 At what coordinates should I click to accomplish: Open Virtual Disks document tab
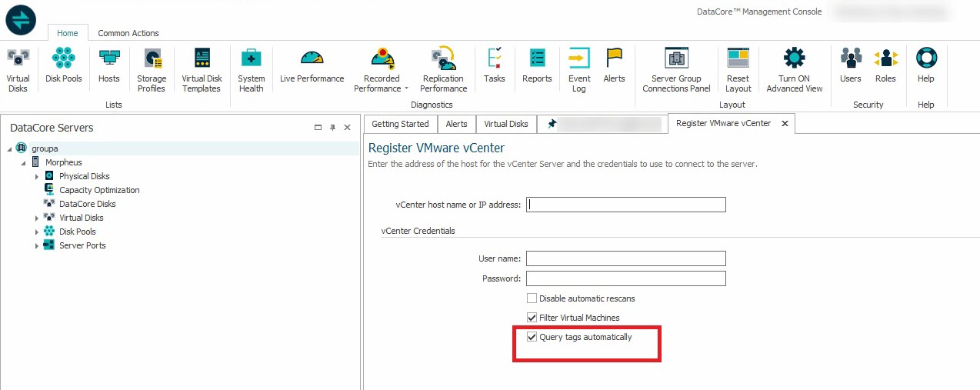click(x=506, y=124)
